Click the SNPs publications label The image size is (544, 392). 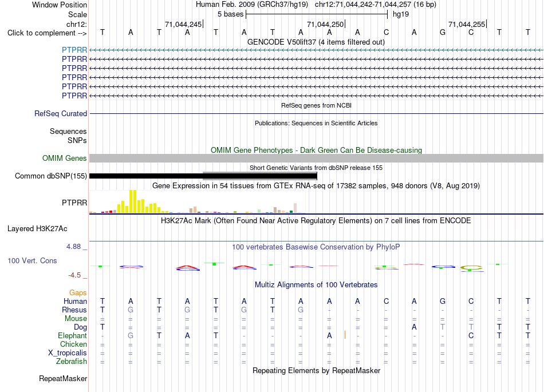77,140
